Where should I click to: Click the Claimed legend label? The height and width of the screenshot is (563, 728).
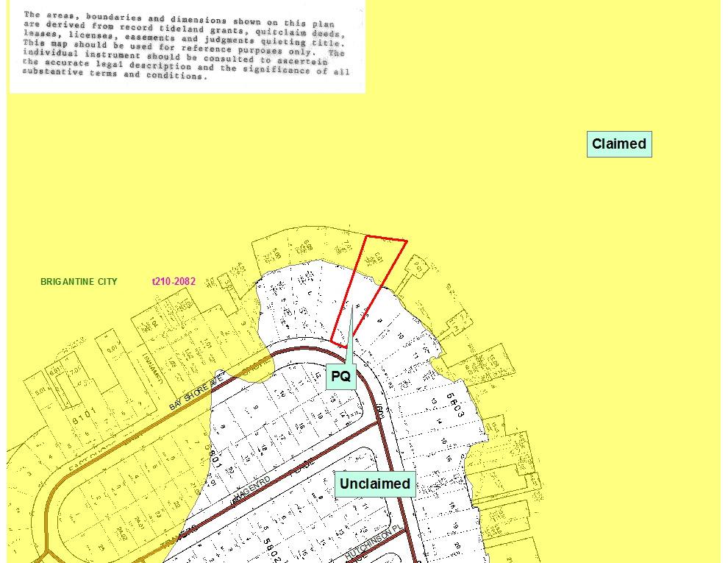[x=619, y=144]
